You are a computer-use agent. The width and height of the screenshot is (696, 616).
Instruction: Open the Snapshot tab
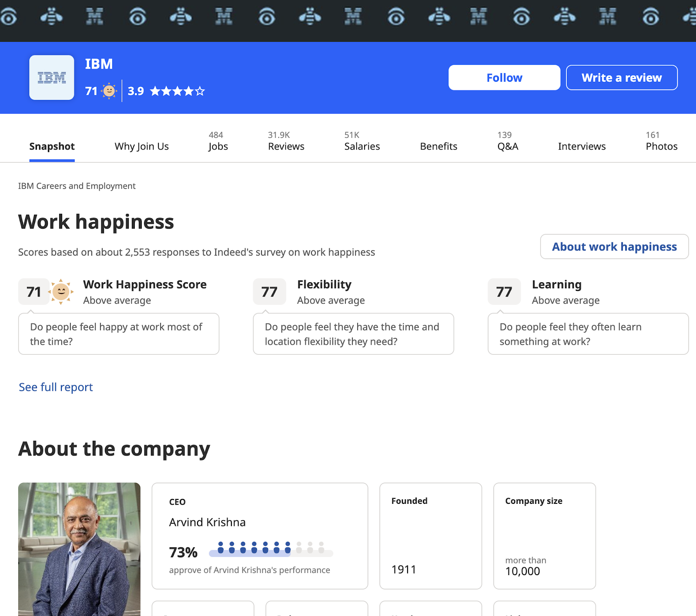click(52, 147)
